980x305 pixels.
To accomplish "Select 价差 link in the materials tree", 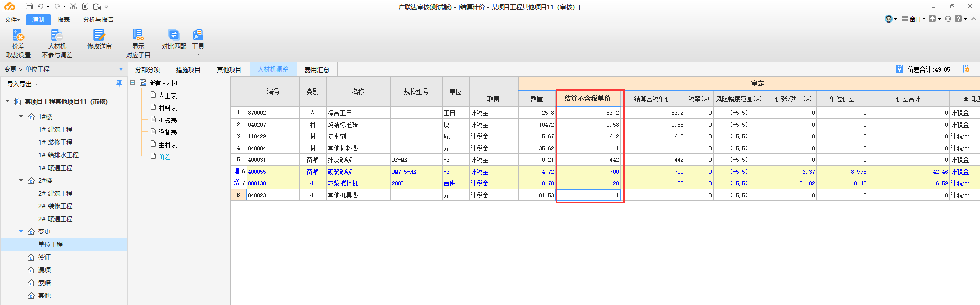I will point(164,157).
